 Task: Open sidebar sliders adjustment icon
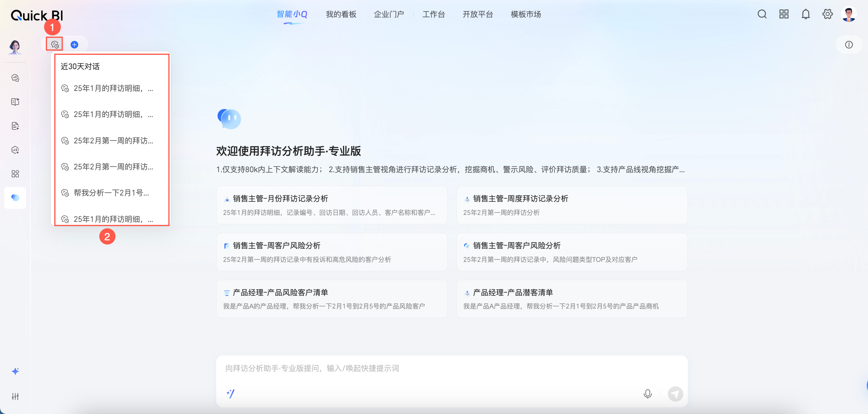coord(15,396)
